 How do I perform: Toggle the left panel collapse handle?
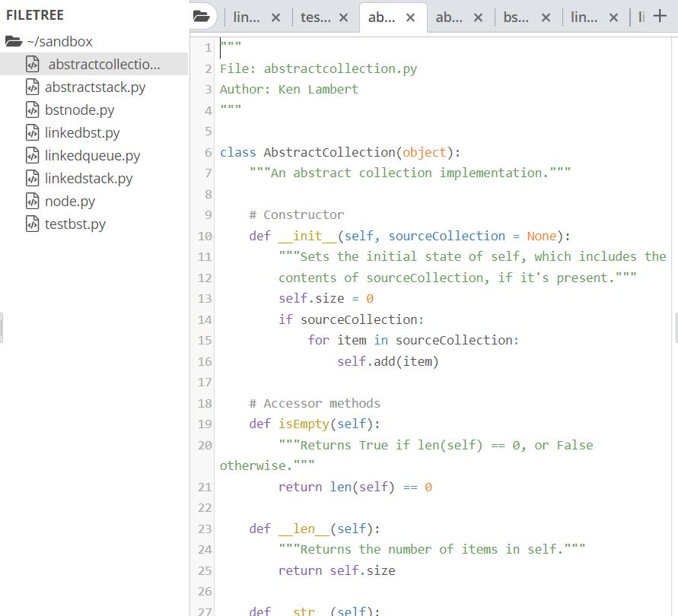click(3, 327)
